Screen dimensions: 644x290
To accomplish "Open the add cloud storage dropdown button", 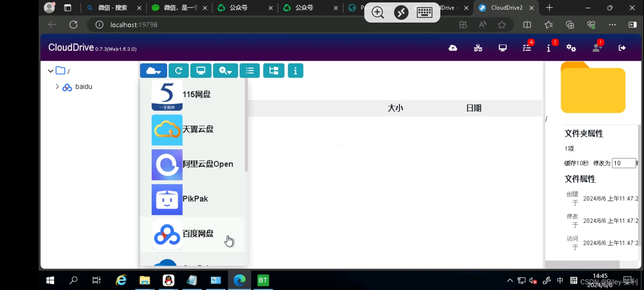I will pyautogui.click(x=153, y=71).
